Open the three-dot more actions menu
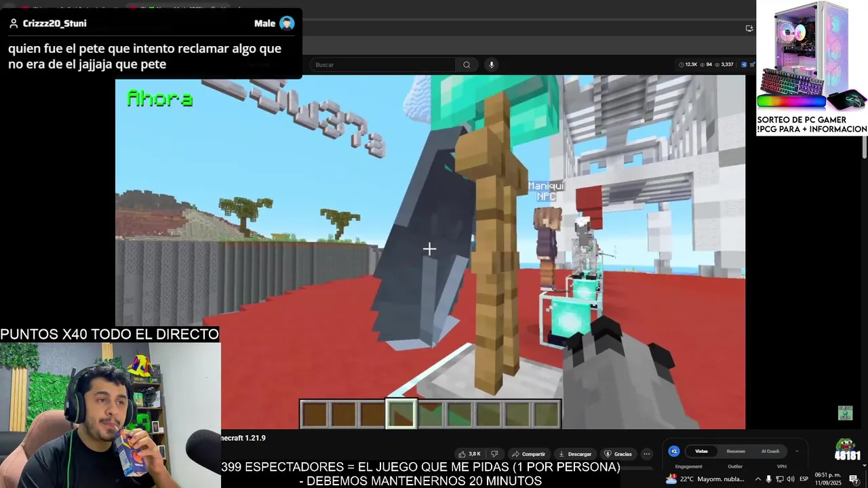The image size is (868, 488). coord(647,454)
